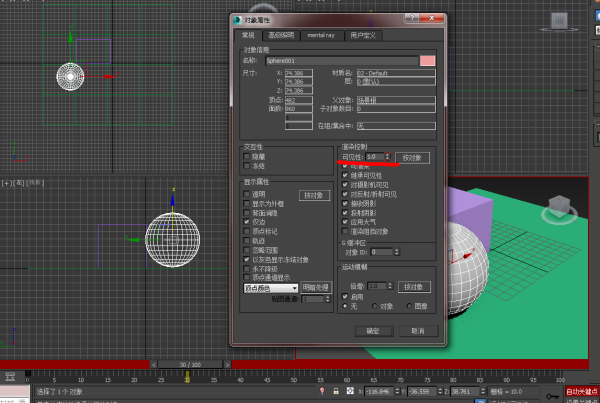This screenshot has height=403, width=600.
Task: Click the ViewCube in the perspective viewport
Action: [559, 209]
